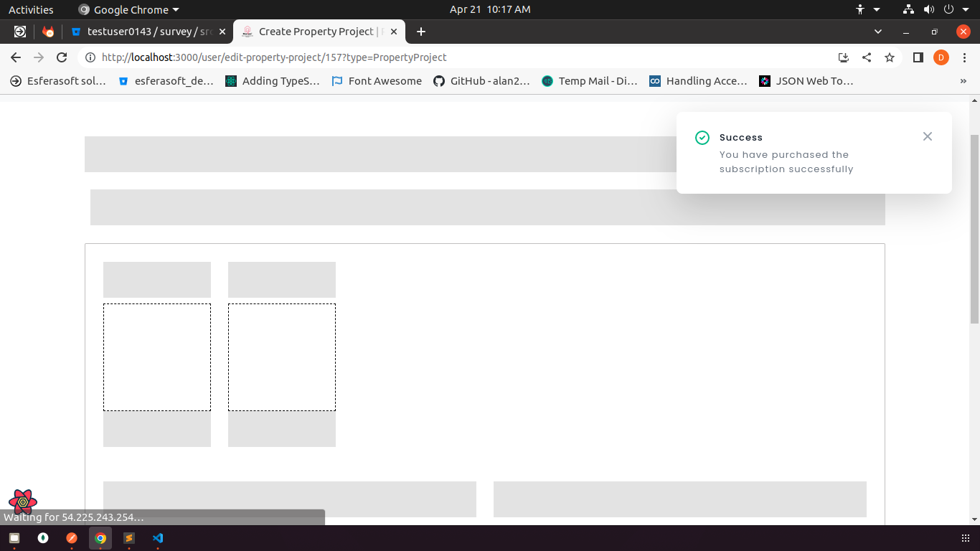Open the JSON Web To... bookmark
Screen dimensions: 980x551
(806, 81)
